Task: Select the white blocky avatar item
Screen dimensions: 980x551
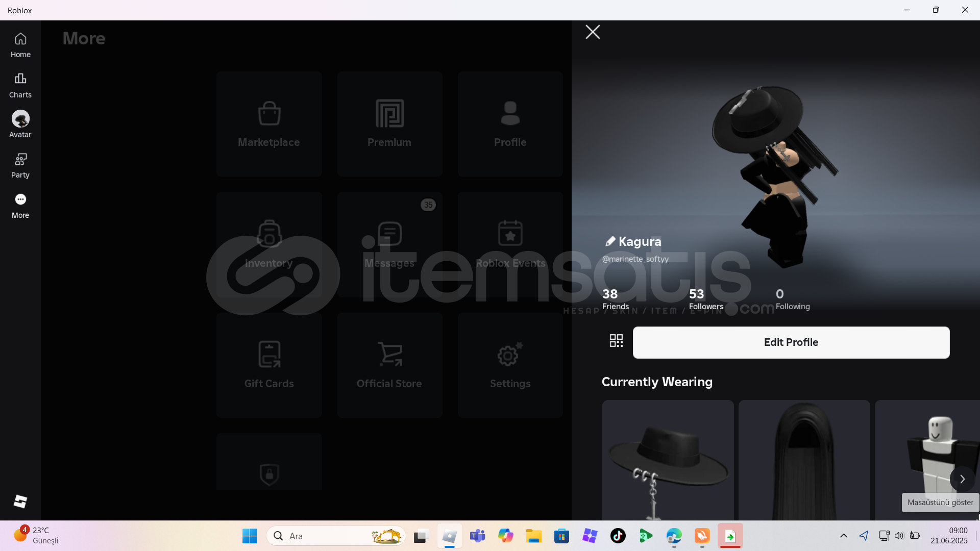Action: click(927, 460)
